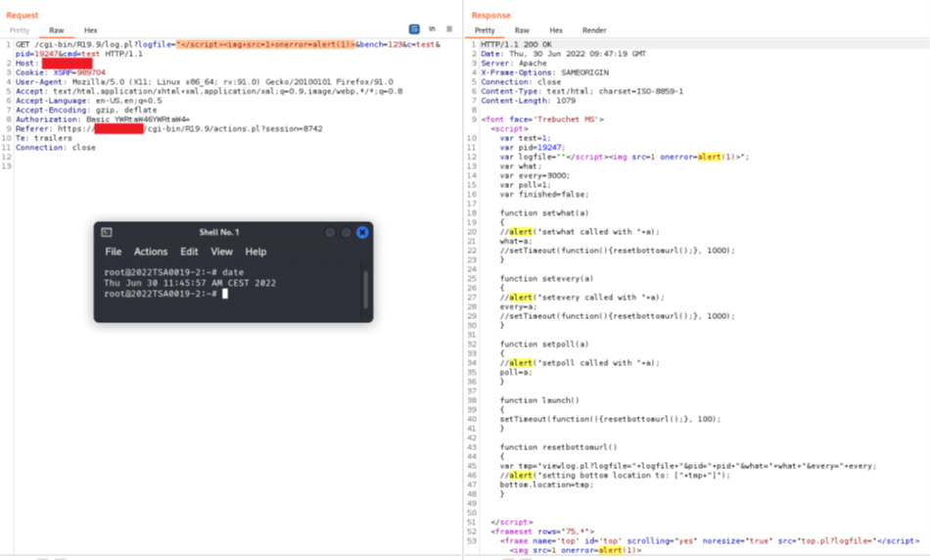Click the 'X-Frame-Options: SAMEORIGIN' header
Screen dimensions: 930x560
(544, 72)
